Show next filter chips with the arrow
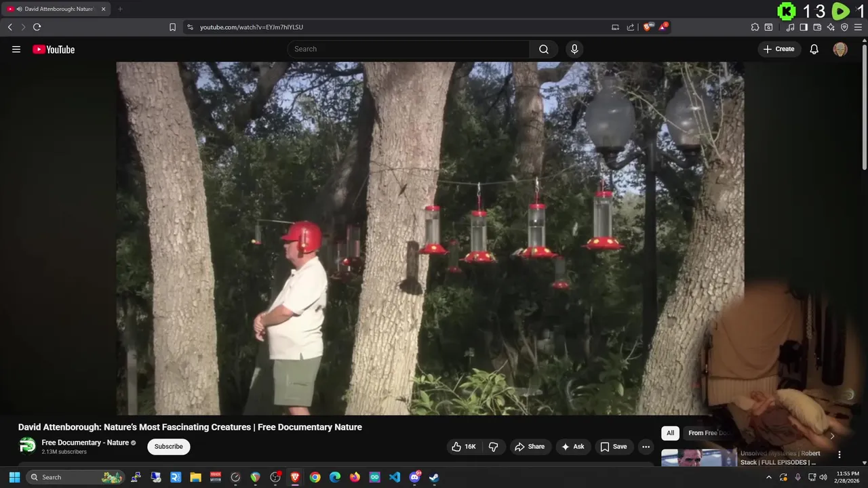This screenshot has width=868, height=488. click(832, 436)
